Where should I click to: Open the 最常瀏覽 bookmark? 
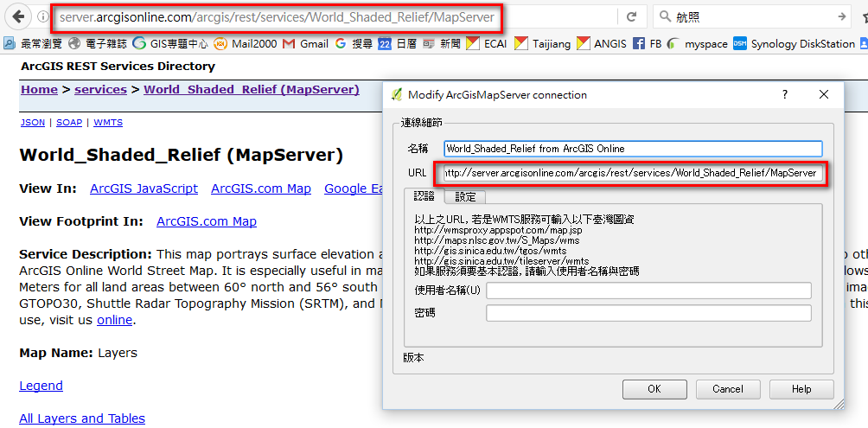33,43
